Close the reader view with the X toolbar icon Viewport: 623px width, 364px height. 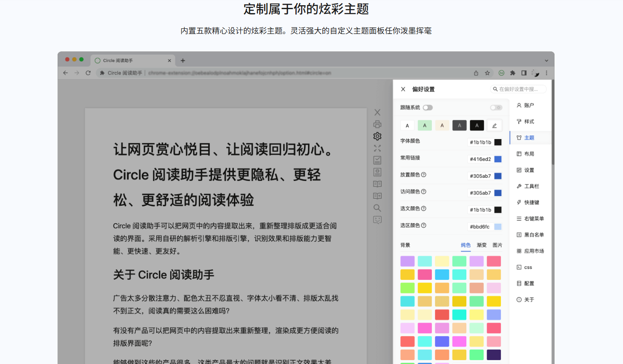point(377,112)
